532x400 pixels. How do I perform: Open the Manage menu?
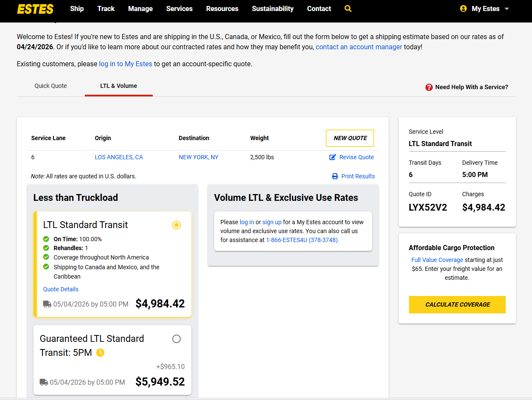140,8
